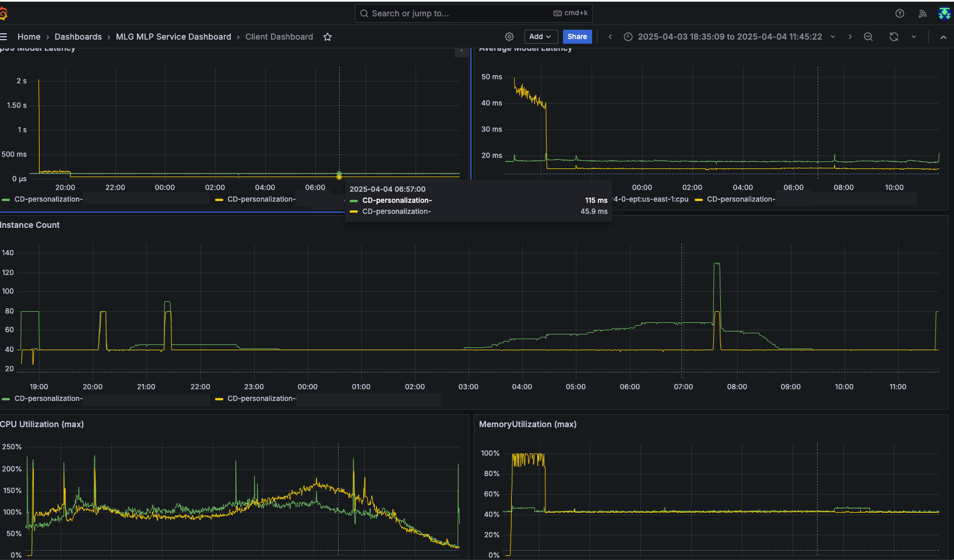Toggle green CD-personalization series in Instance Count legend

coord(48,399)
